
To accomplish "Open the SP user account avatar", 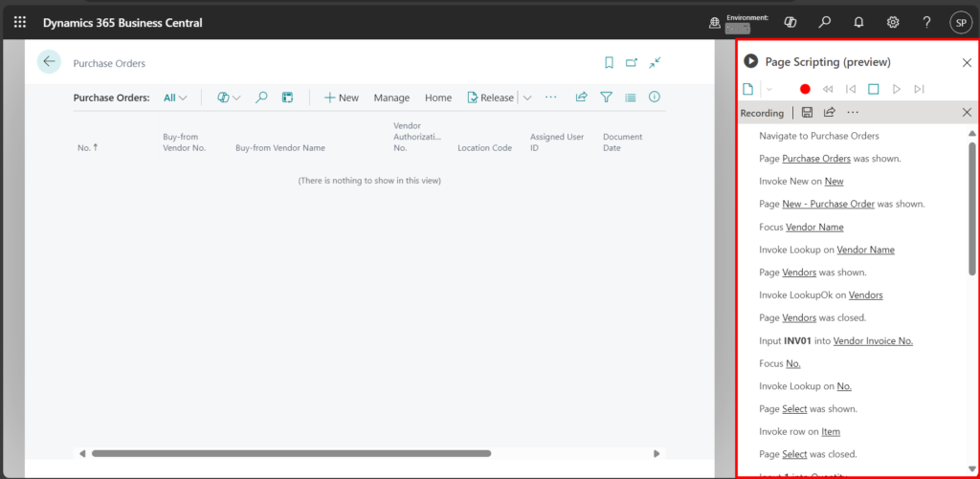I will 960,23.
